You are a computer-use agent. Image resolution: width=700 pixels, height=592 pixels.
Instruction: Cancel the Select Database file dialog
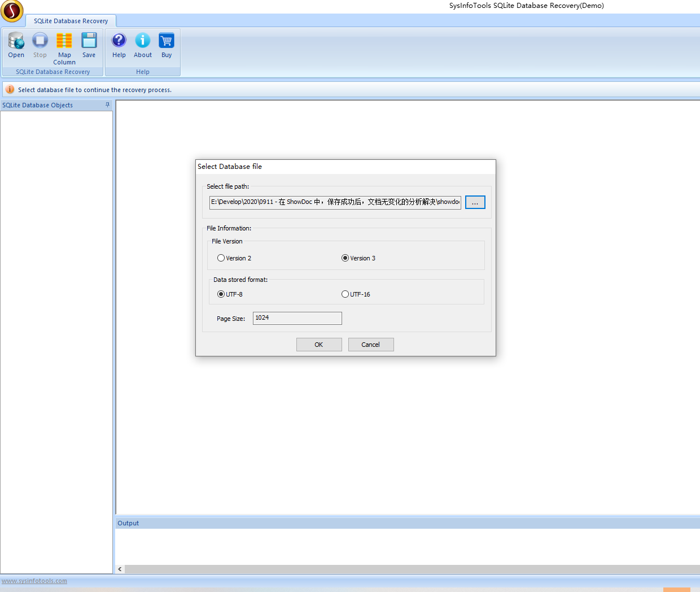pyautogui.click(x=371, y=345)
